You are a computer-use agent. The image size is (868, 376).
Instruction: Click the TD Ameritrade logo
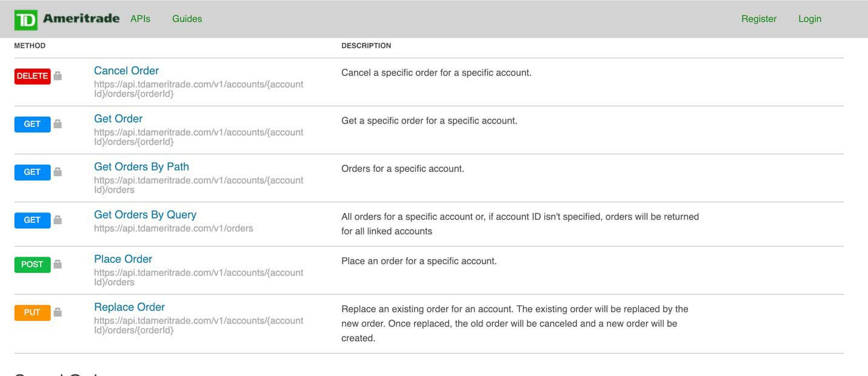(x=67, y=19)
